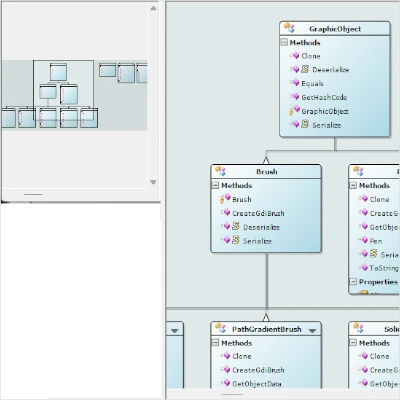
Task: Click Equals method icon in GraphicObject
Action: (x=294, y=83)
